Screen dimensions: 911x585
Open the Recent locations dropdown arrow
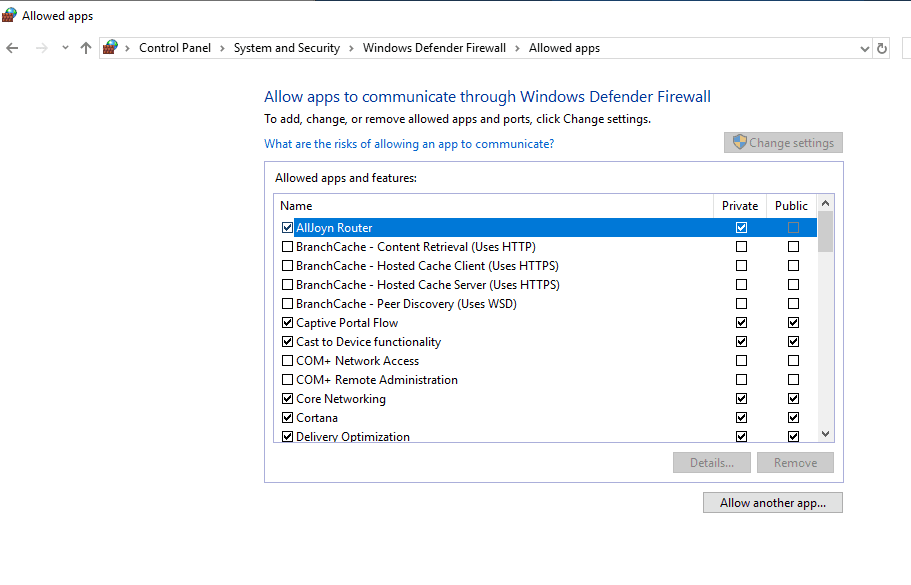click(x=65, y=48)
